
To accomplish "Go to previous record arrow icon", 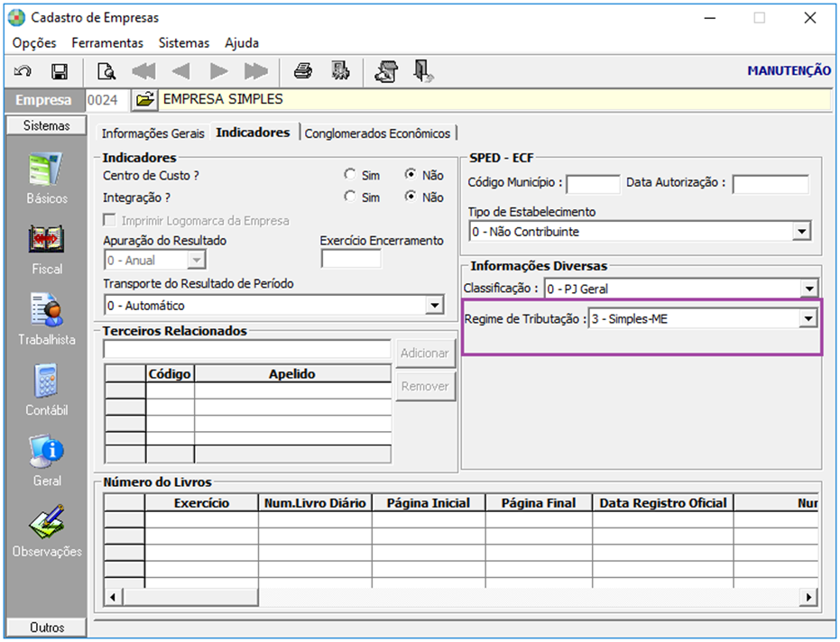I will [x=181, y=70].
